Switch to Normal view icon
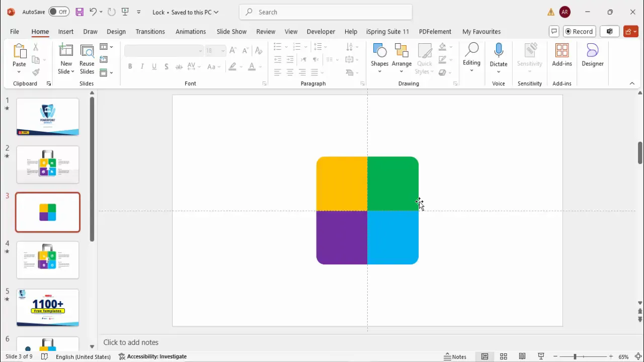The width and height of the screenshot is (644, 362). pyautogui.click(x=485, y=356)
